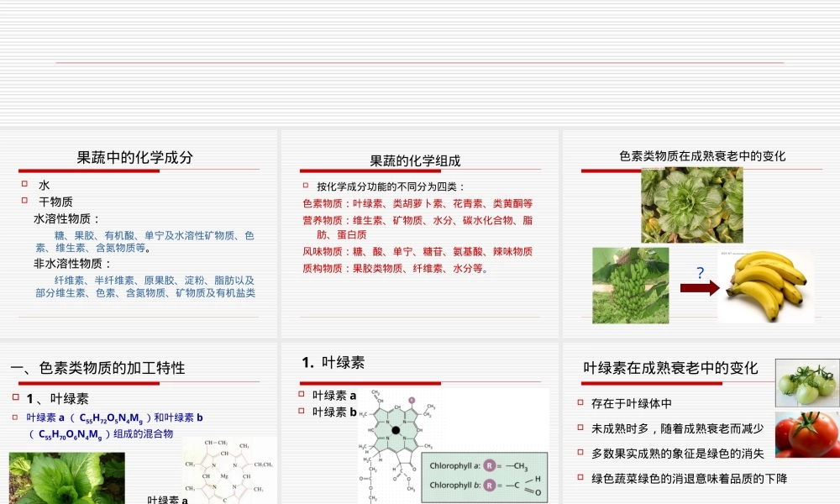This screenshot has height=504, width=840.
Task: Click the Chlorophyll b: label in legend
Action: [x=454, y=485]
